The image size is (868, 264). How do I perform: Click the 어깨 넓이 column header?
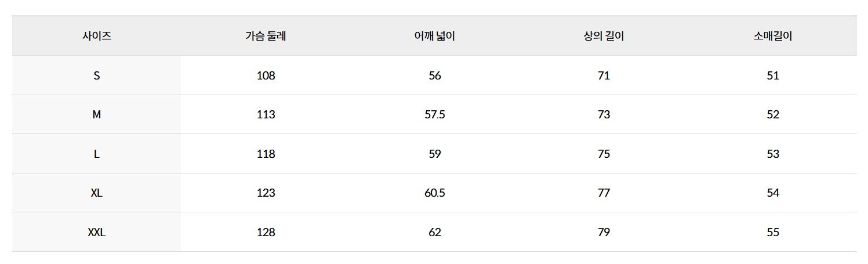tap(435, 36)
